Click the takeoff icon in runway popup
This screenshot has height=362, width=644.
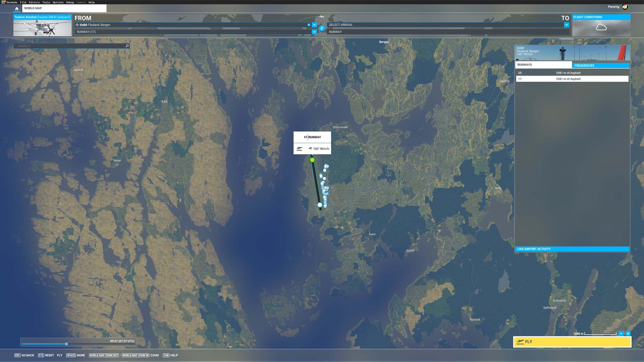[300, 148]
